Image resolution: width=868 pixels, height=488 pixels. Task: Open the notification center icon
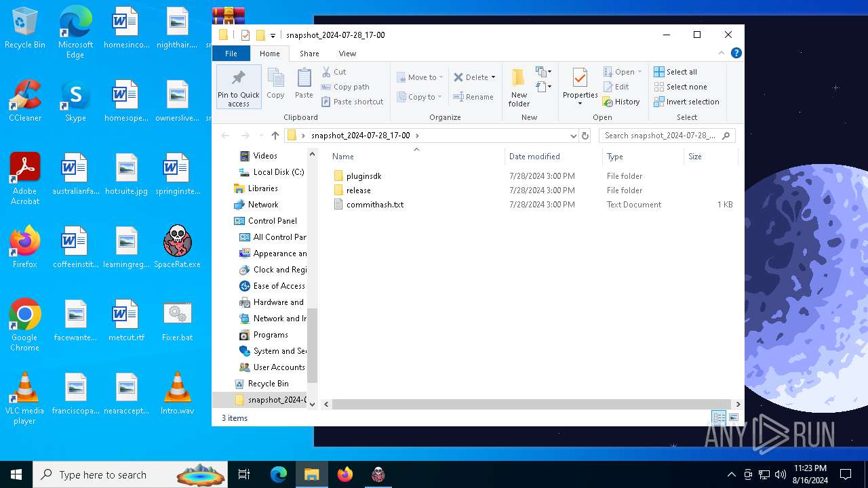pyautogui.click(x=846, y=474)
